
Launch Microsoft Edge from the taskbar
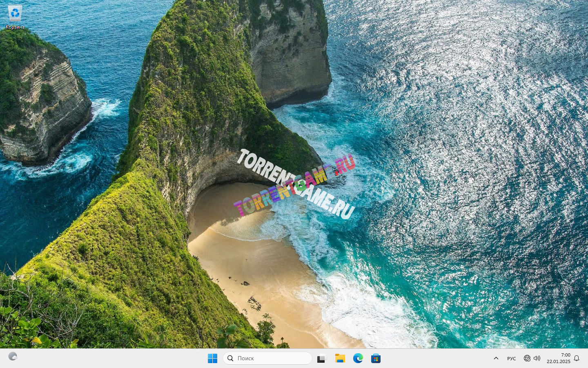coord(358,359)
